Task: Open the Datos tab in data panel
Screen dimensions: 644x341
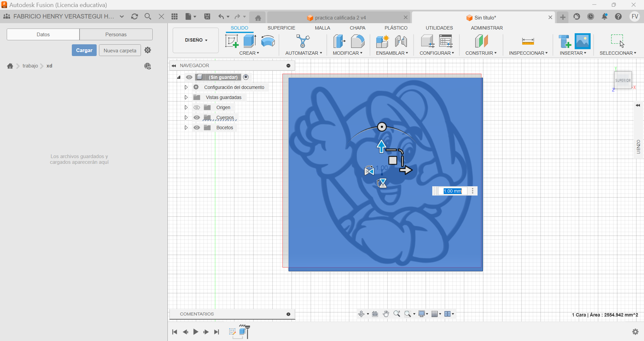Action: click(43, 34)
